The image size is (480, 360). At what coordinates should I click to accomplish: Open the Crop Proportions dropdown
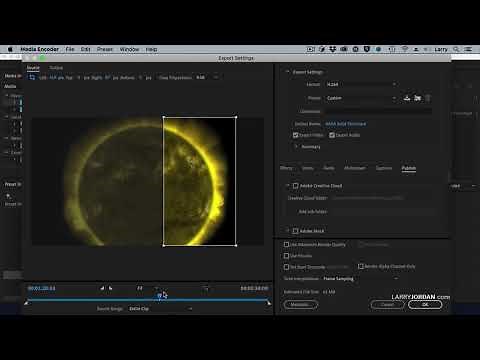tap(208, 77)
